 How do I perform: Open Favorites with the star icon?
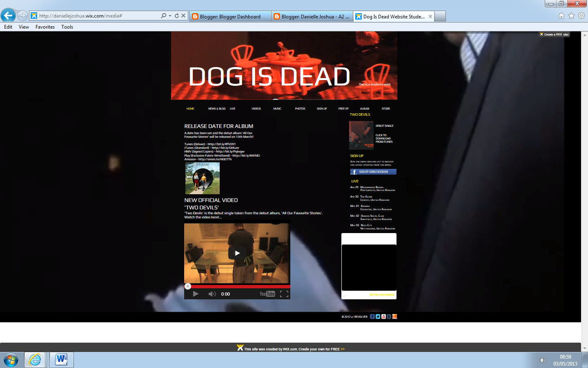pos(571,16)
